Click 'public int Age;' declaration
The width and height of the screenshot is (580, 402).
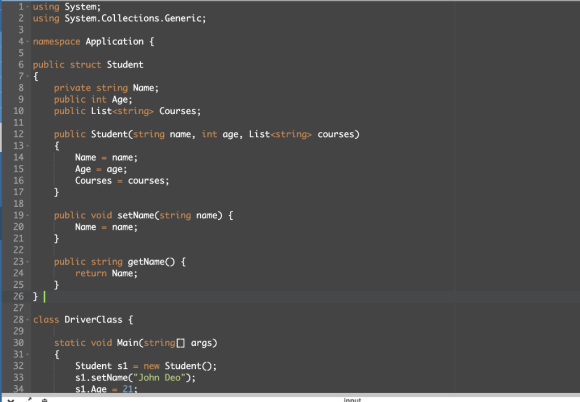(x=93, y=99)
